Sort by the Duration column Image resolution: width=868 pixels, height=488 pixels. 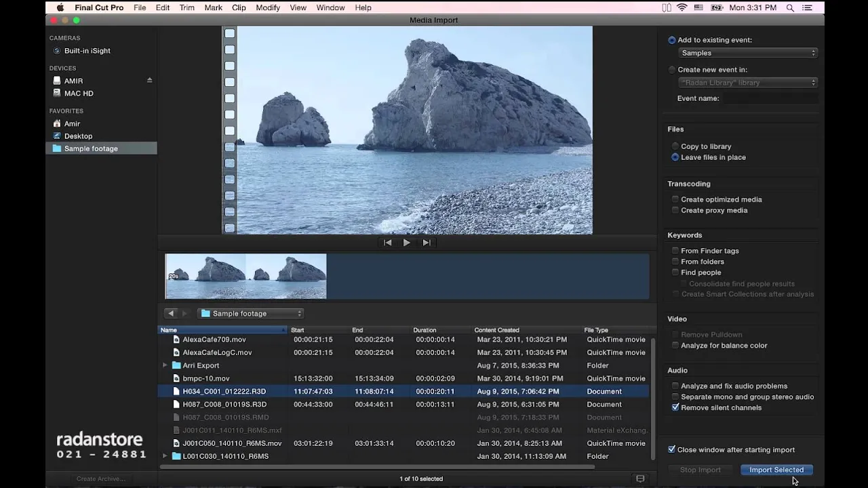coord(441,330)
